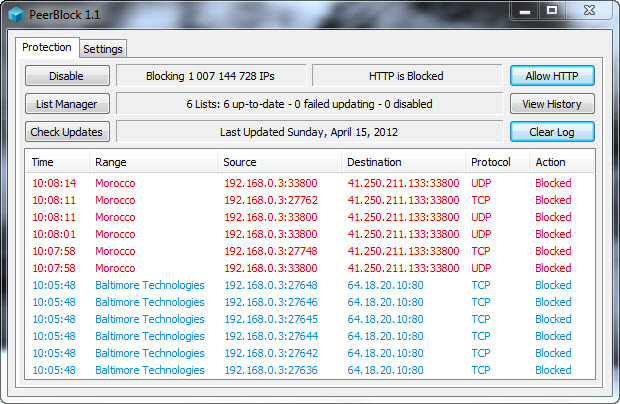The width and height of the screenshot is (620, 404).
Task: Clear the blocked connections log
Action: (552, 132)
